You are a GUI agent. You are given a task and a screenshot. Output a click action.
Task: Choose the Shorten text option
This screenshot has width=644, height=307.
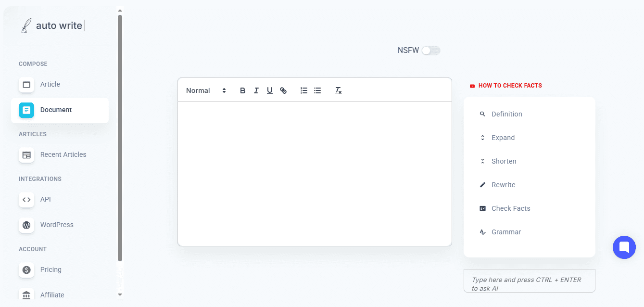(504, 161)
